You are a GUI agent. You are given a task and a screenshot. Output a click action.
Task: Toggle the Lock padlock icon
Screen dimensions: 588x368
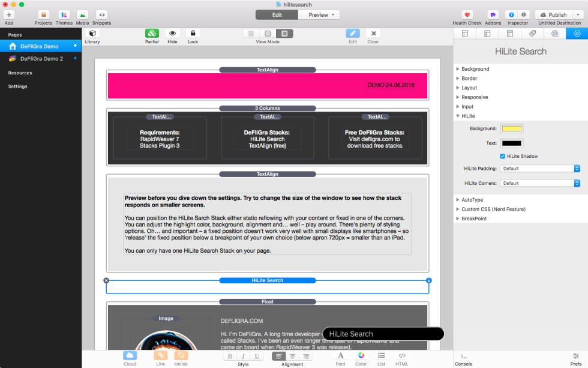[193, 34]
